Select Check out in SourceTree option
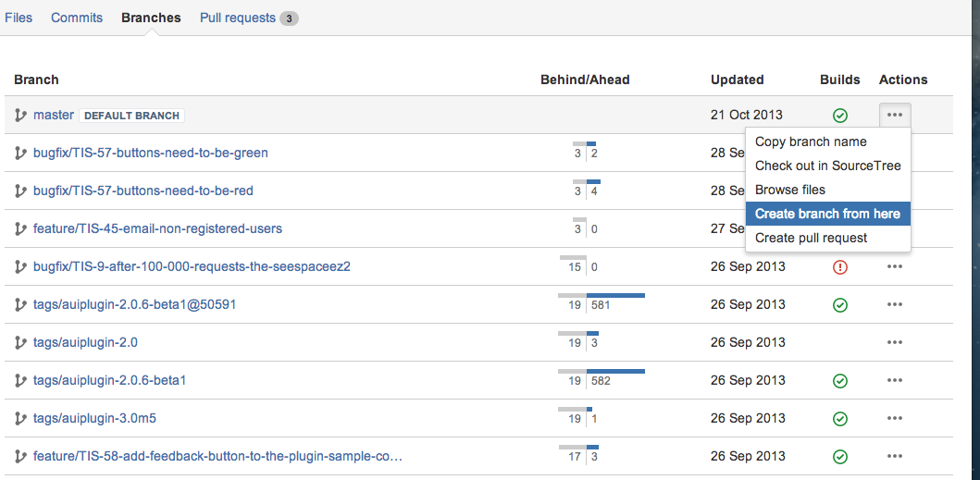 coord(827,166)
